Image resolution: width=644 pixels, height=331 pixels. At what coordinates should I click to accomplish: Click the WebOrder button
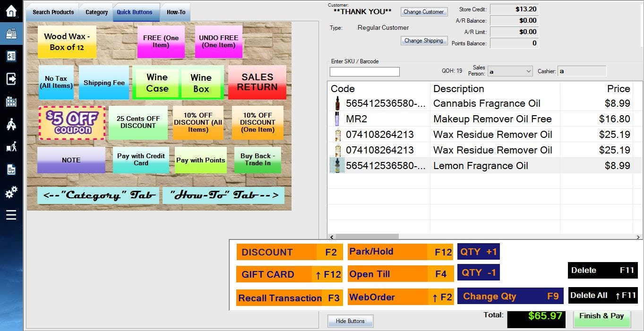(x=401, y=297)
